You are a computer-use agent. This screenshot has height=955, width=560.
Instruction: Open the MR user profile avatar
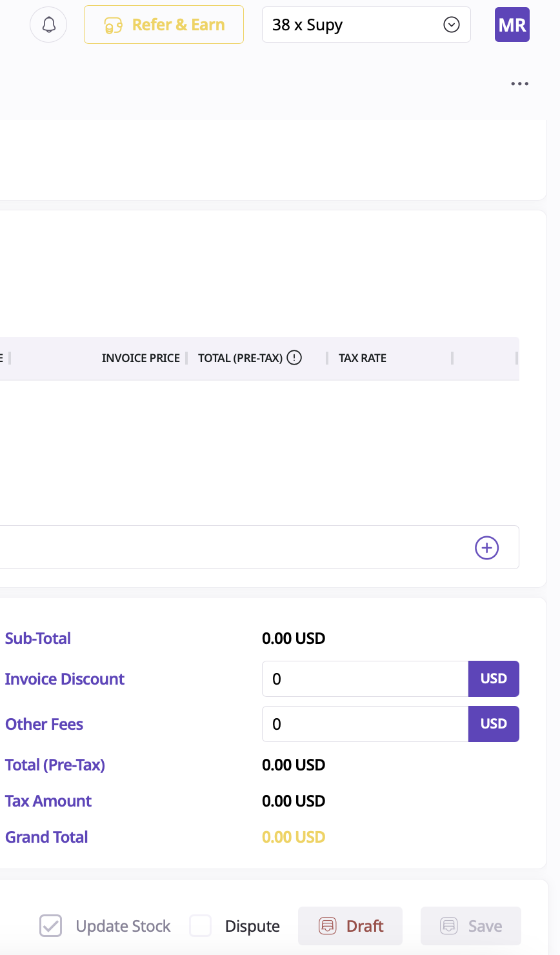(512, 25)
